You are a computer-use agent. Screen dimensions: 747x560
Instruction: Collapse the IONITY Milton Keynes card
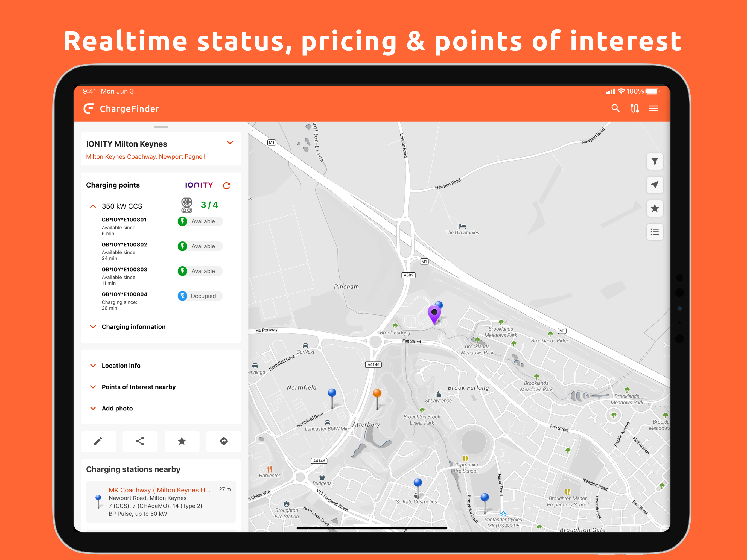tap(230, 142)
